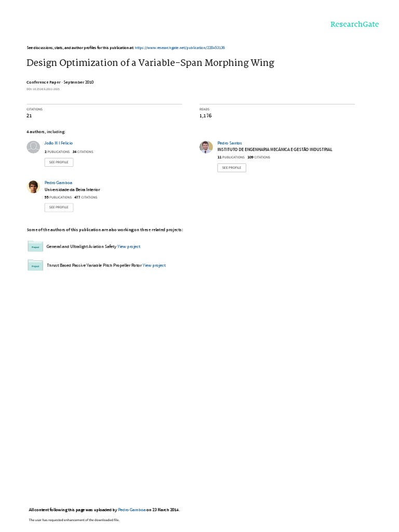The height and width of the screenshot is (532, 399).
Task: Click the citations count 21
Action: tap(29, 116)
